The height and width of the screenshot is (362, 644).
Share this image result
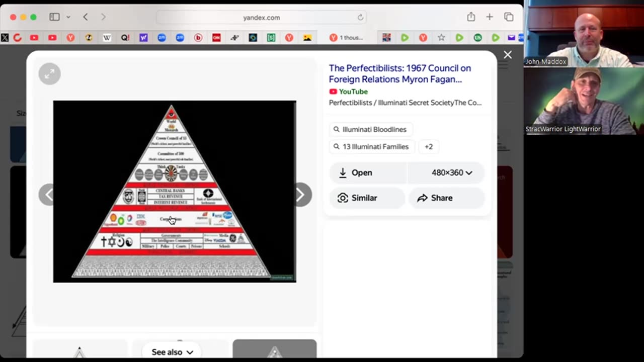[x=446, y=198]
